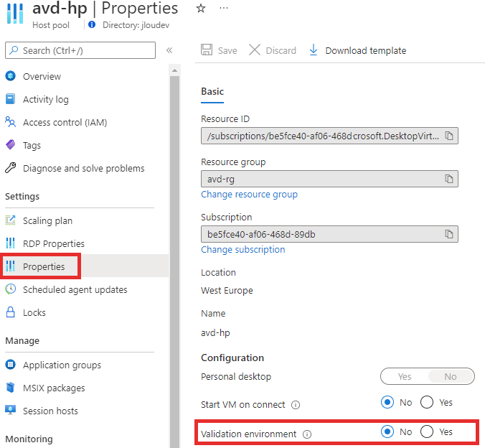The height and width of the screenshot is (448, 485).
Task: Set Personal desktop toggle to No
Action: click(x=451, y=376)
